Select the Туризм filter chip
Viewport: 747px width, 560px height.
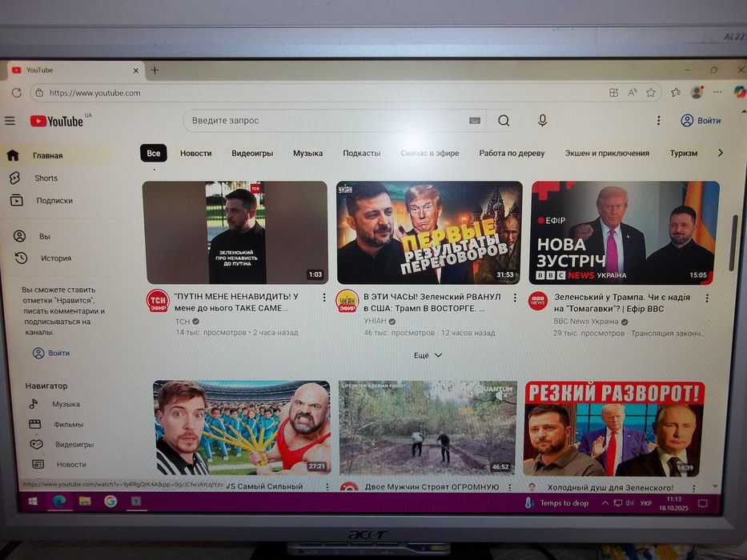684,154
